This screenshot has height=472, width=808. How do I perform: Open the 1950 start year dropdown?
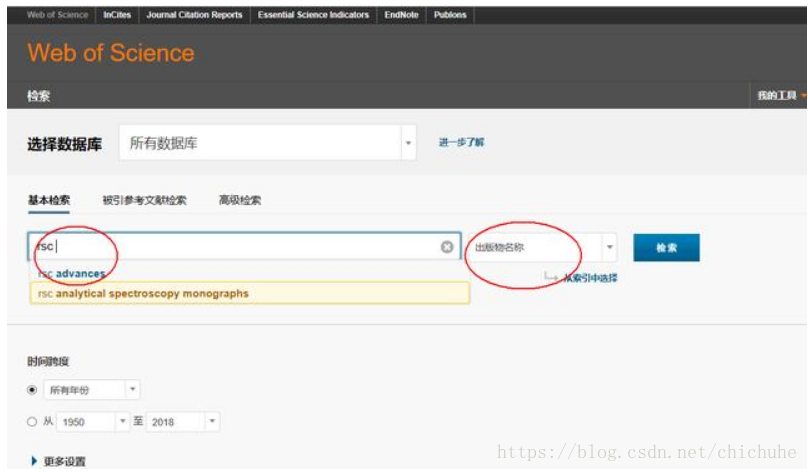(93, 422)
